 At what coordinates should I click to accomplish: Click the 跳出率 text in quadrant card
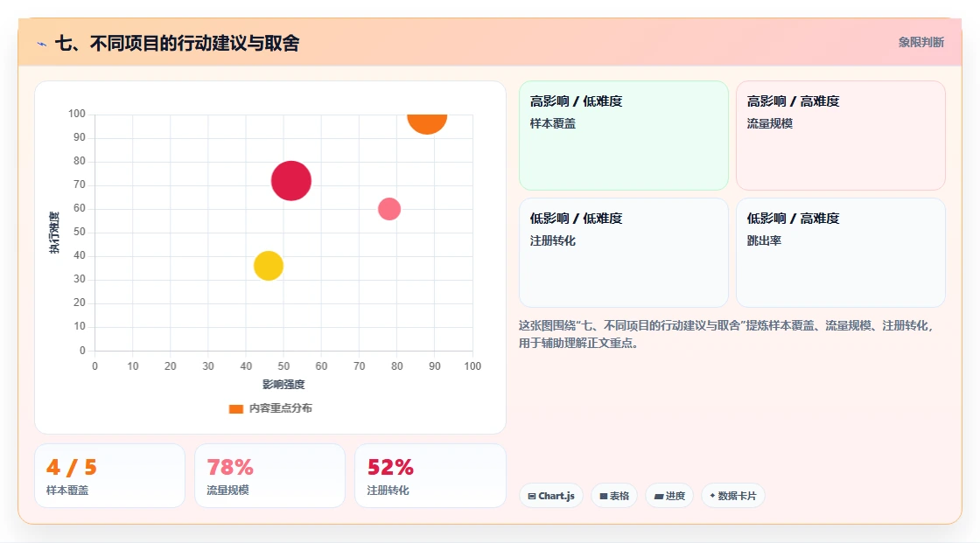pyautogui.click(x=764, y=240)
